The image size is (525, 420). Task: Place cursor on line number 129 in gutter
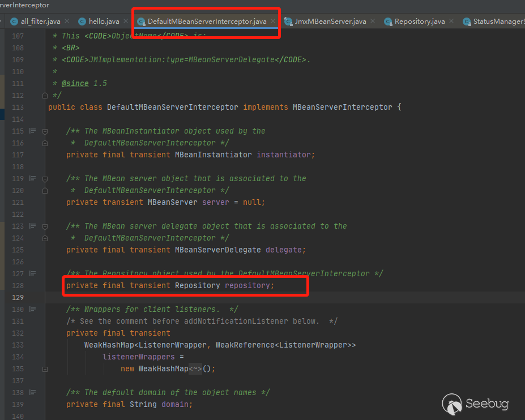18,297
